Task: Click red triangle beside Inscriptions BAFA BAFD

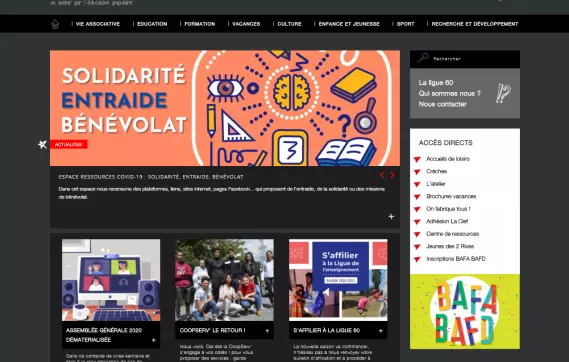Action: [x=417, y=259]
